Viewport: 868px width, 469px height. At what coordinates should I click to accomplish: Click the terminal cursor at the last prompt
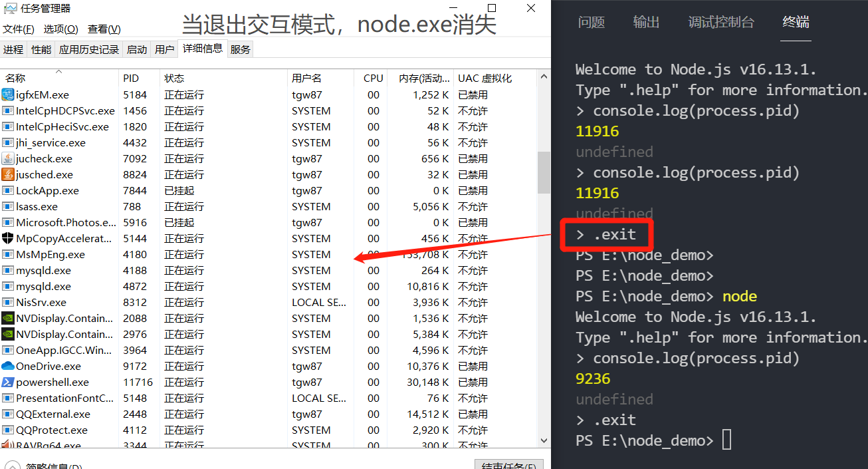click(726, 440)
